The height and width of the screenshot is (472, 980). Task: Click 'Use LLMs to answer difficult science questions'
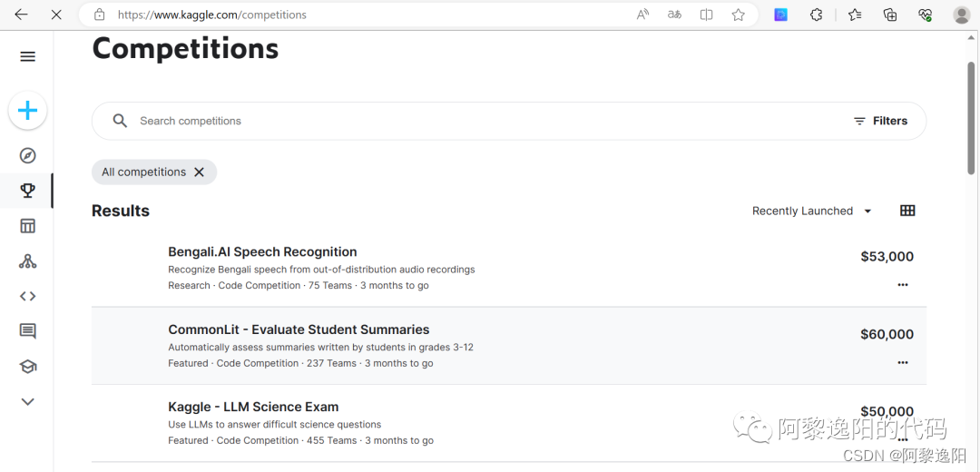tap(274, 425)
